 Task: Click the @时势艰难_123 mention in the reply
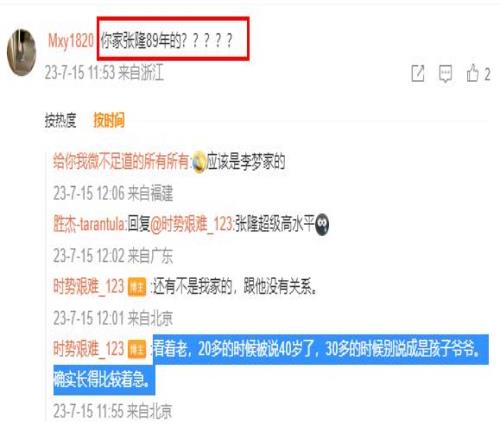click(191, 224)
